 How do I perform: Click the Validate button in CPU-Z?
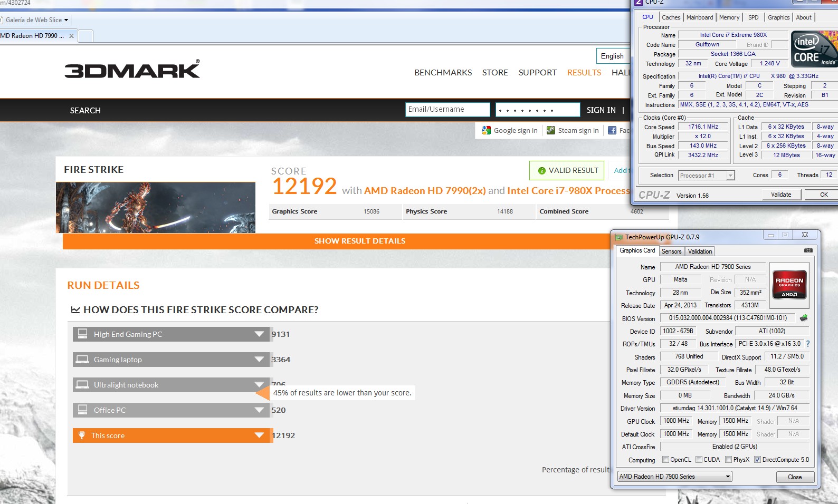(x=781, y=195)
